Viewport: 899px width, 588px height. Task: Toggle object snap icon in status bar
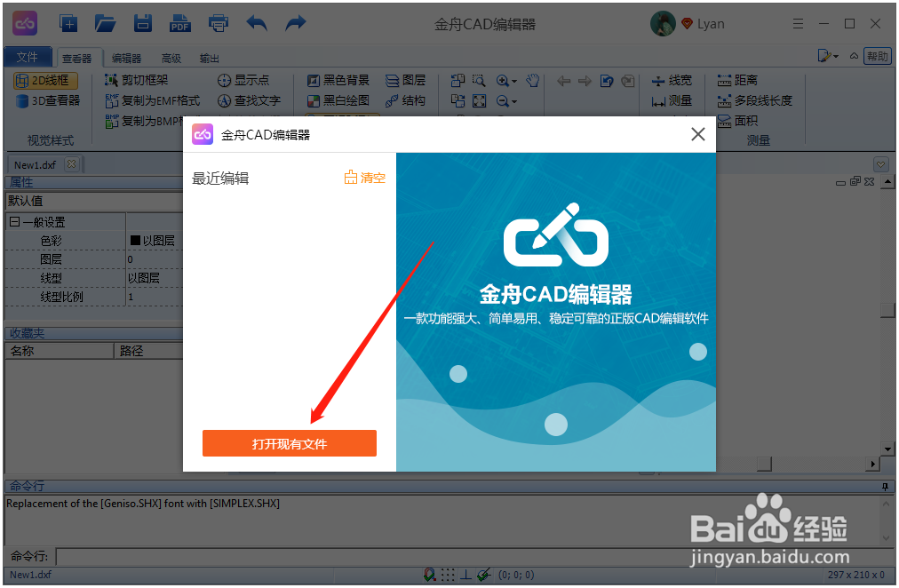(429, 575)
